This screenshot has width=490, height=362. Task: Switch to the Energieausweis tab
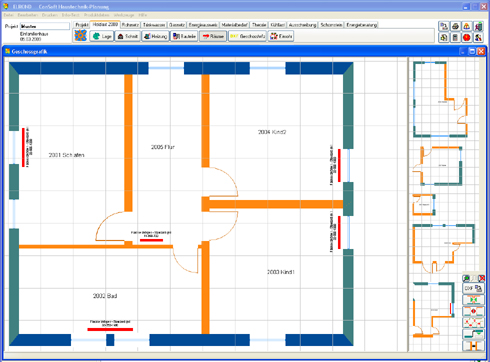[203, 25]
